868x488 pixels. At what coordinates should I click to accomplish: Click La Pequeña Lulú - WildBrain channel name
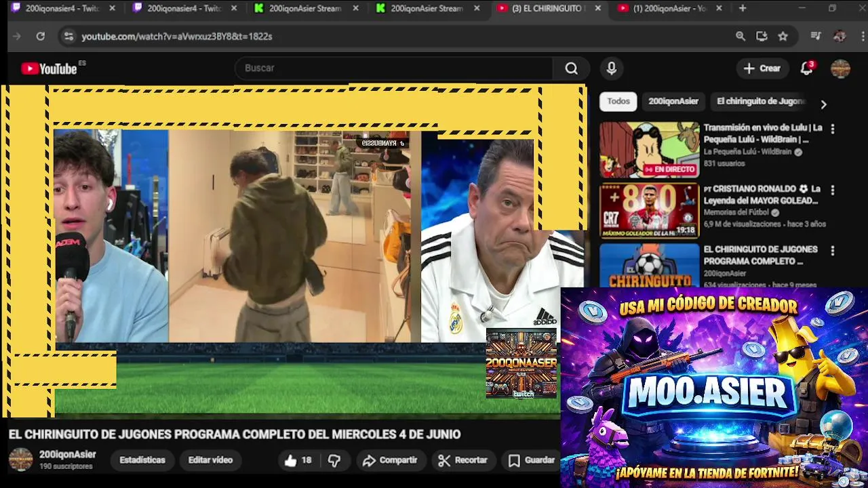coord(747,152)
